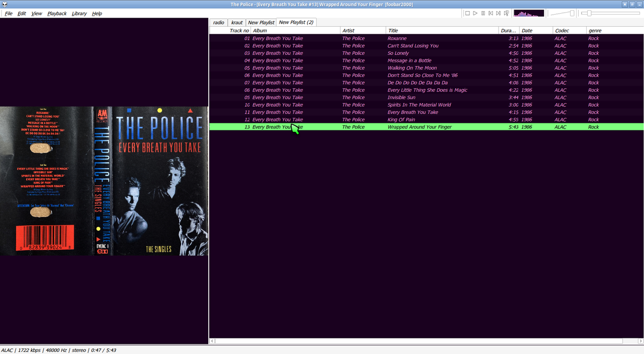The image size is (644, 354).
Task: Click the seek bar handle
Action: (x=589, y=13)
